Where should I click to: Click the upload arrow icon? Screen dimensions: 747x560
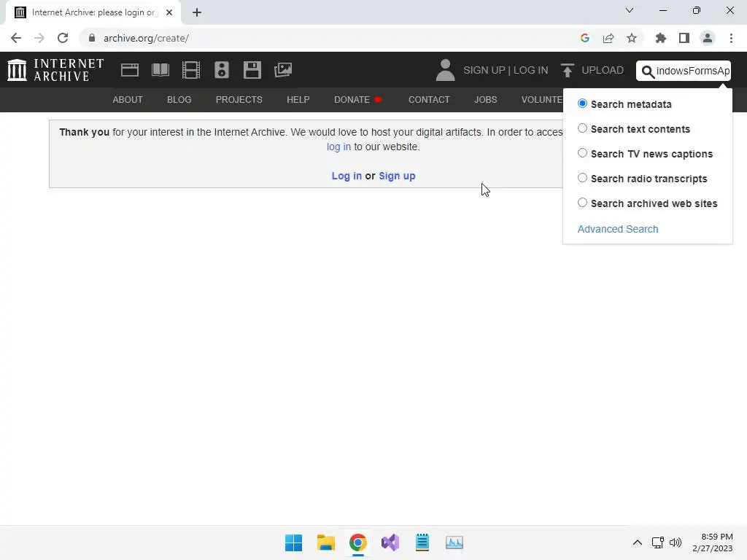(x=567, y=71)
